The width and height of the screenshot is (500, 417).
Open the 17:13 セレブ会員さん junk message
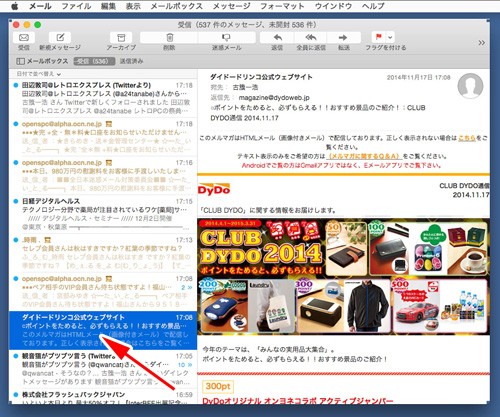point(103,253)
